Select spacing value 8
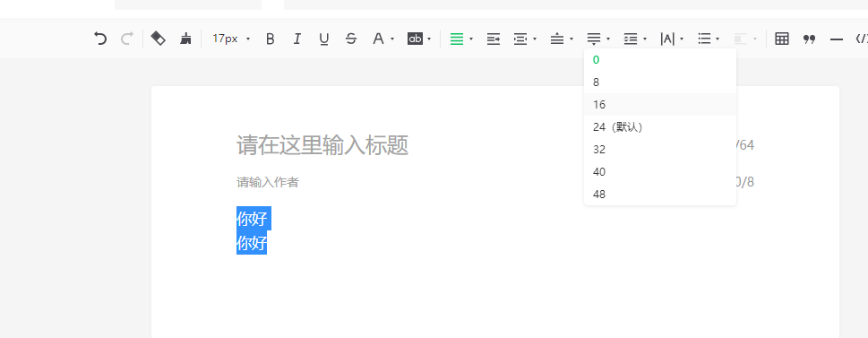 click(660, 82)
